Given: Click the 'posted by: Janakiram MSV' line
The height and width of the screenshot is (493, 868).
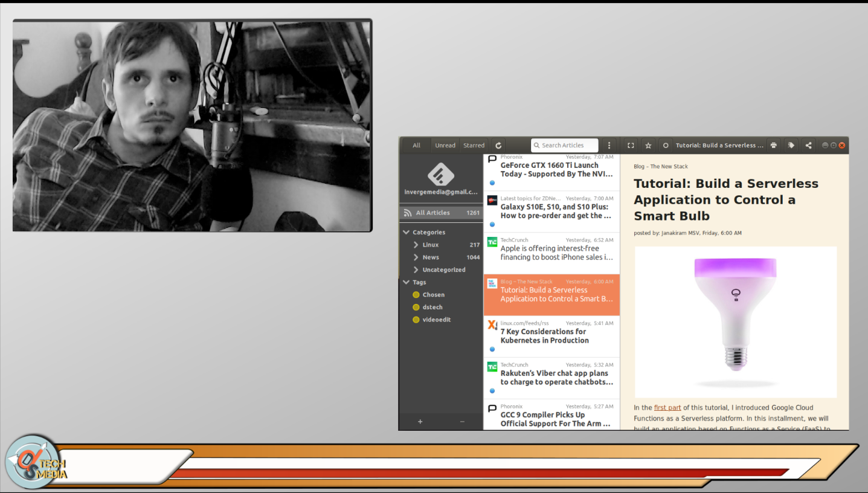Looking at the screenshot, I should (687, 233).
